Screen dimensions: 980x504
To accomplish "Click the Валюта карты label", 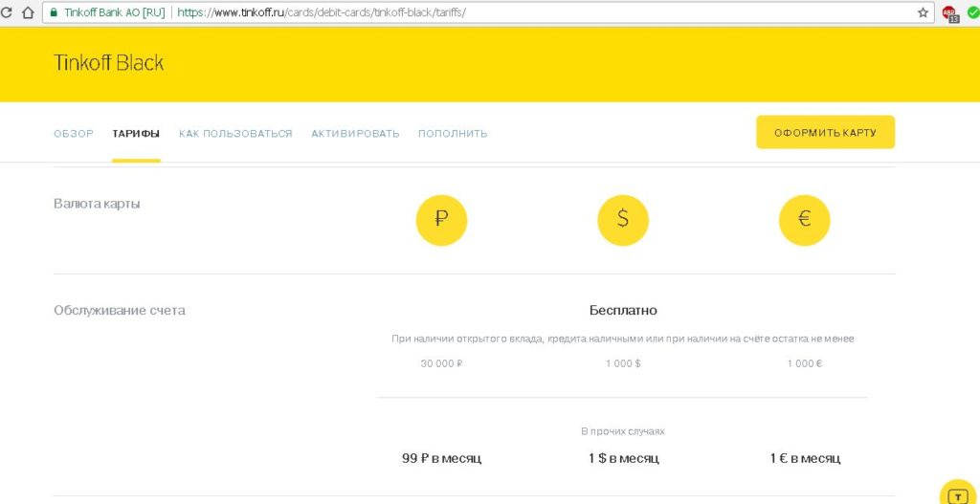I will (x=97, y=205).
